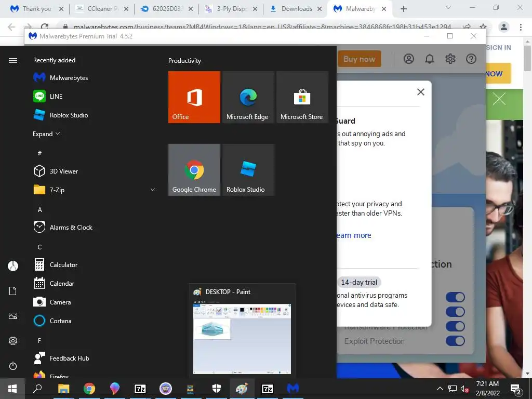Open Start menu power options
This screenshot has height=399, width=532.
click(x=13, y=366)
